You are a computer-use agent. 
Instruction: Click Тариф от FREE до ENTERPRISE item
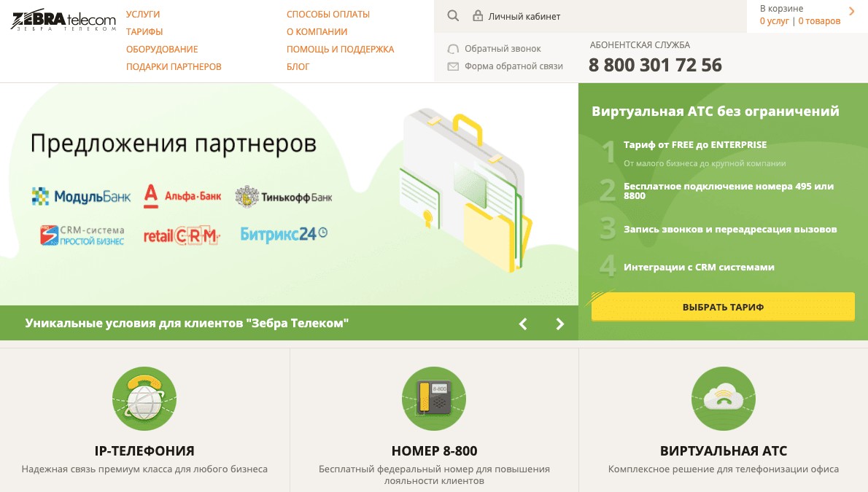pyautogui.click(x=695, y=145)
